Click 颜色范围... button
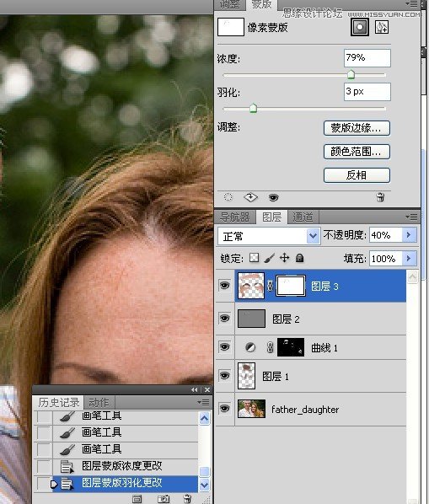The image size is (429, 504). coord(357,152)
